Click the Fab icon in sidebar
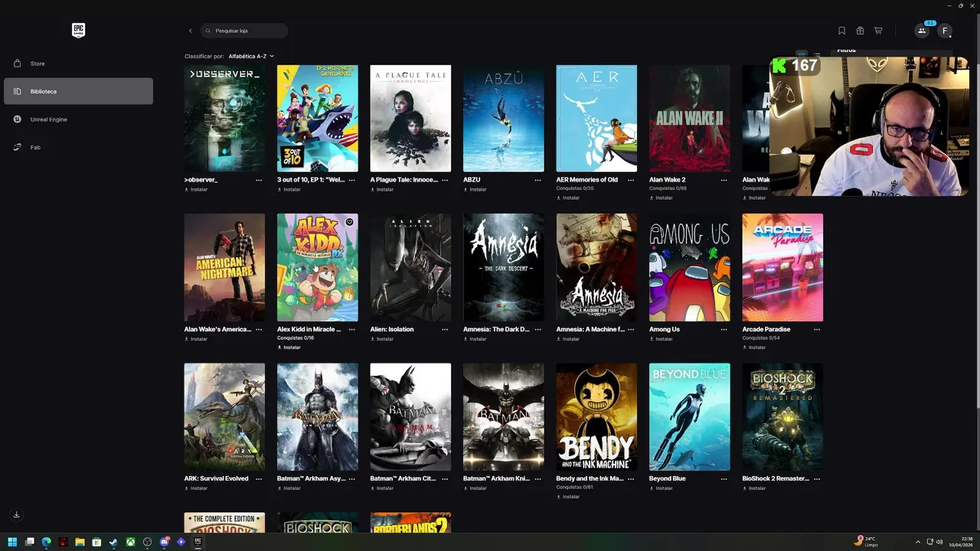The height and width of the screenshot is (551, 980). point(17,147)
